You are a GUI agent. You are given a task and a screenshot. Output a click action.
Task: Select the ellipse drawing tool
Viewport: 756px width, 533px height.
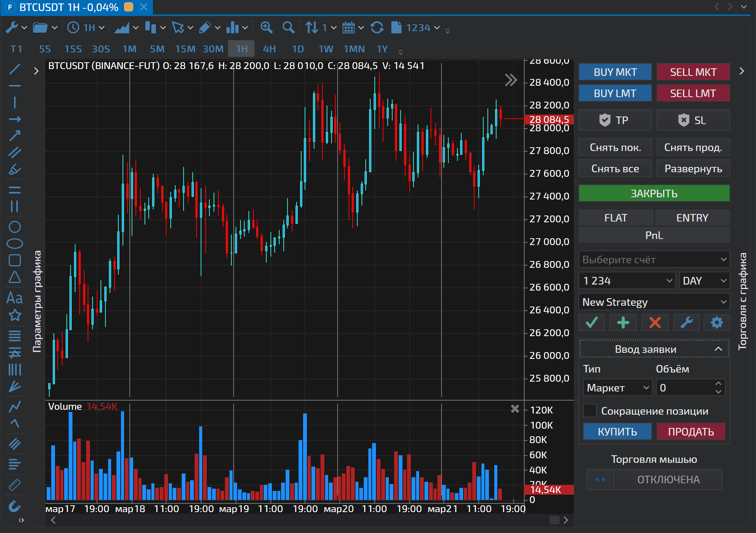coord(15,244)
